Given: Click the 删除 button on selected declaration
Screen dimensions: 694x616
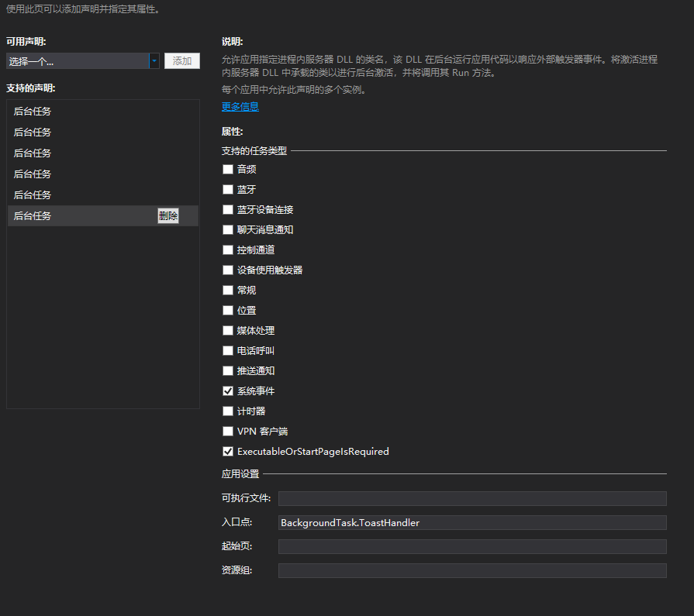Looking at the screenshot, I should pos(168,216).
